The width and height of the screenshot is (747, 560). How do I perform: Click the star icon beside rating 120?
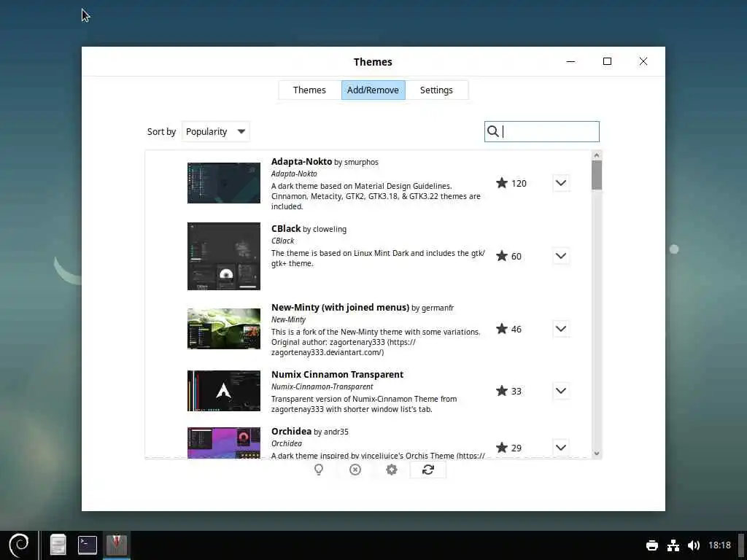point(502,183)
